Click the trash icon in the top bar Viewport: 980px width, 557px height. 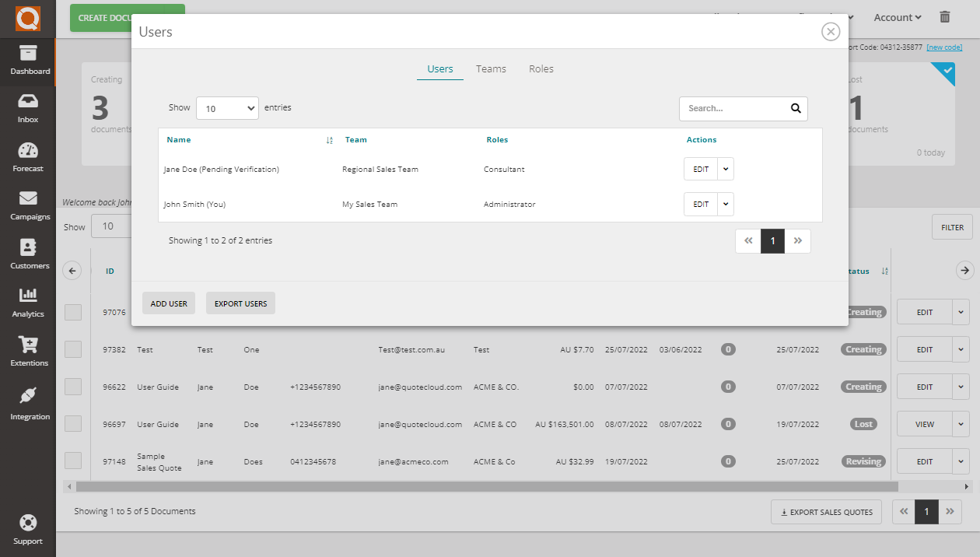pyautogui.click(x=945, y=16)
